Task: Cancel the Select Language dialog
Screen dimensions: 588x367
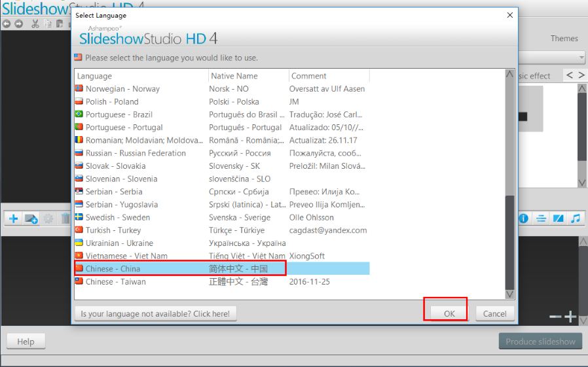Action: point(494,313)
